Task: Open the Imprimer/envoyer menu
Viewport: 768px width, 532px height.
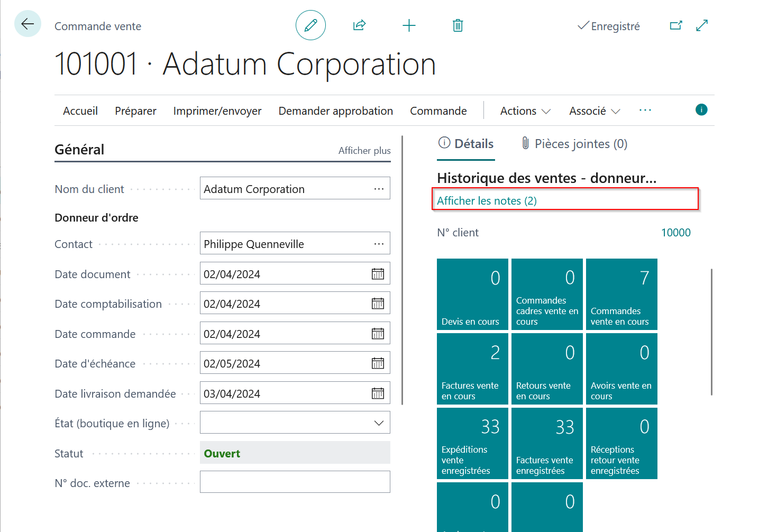Action: [x=217, y=111]
